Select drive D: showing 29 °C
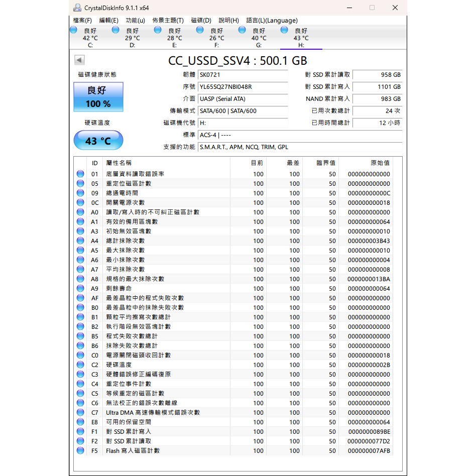Viewport: 476px width, 476px height. (x=132, y=38)
